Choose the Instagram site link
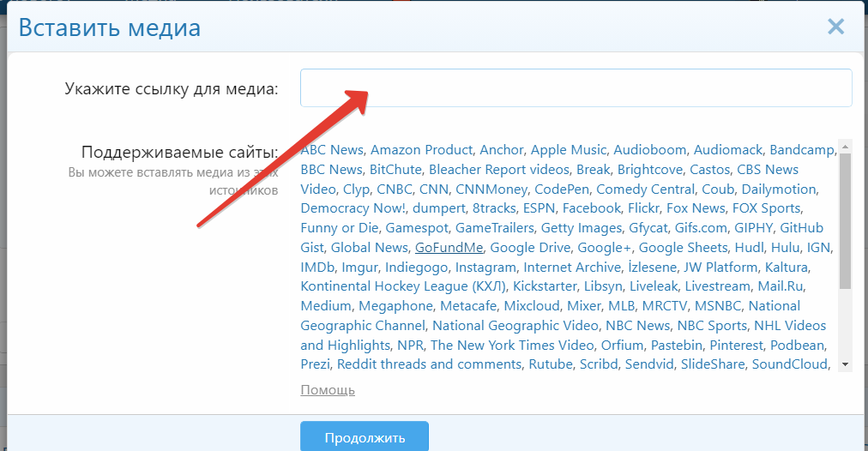This screenshot has height=451, width=868. tap(485, 268)
